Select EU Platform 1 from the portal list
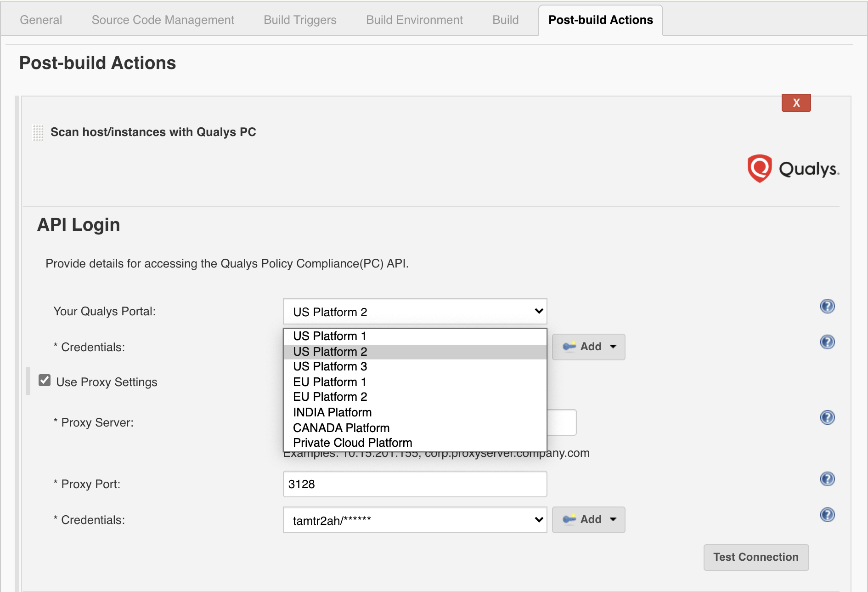Image resolution: width=868 pixels, height=592 pixels. tap(329, 381)
